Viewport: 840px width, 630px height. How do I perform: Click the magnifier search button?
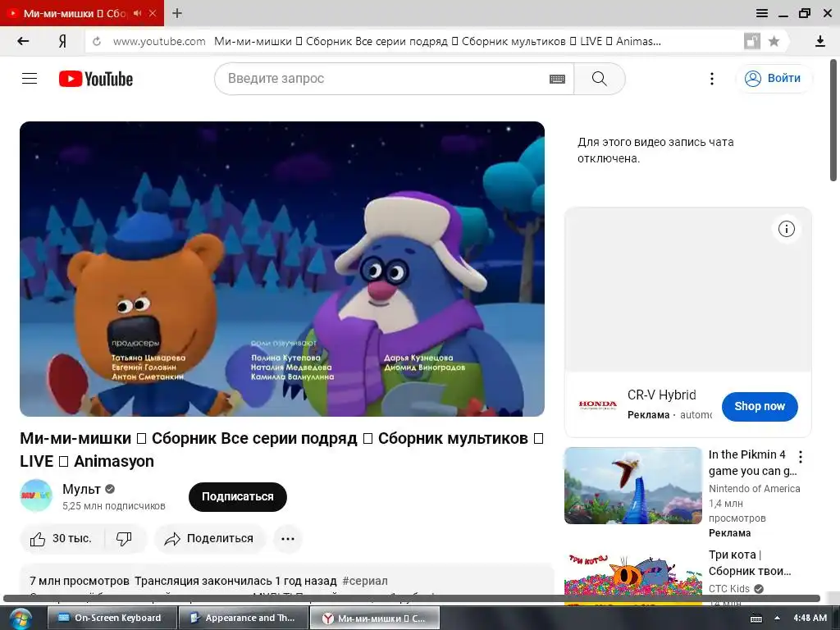click(x=600, y=79)
